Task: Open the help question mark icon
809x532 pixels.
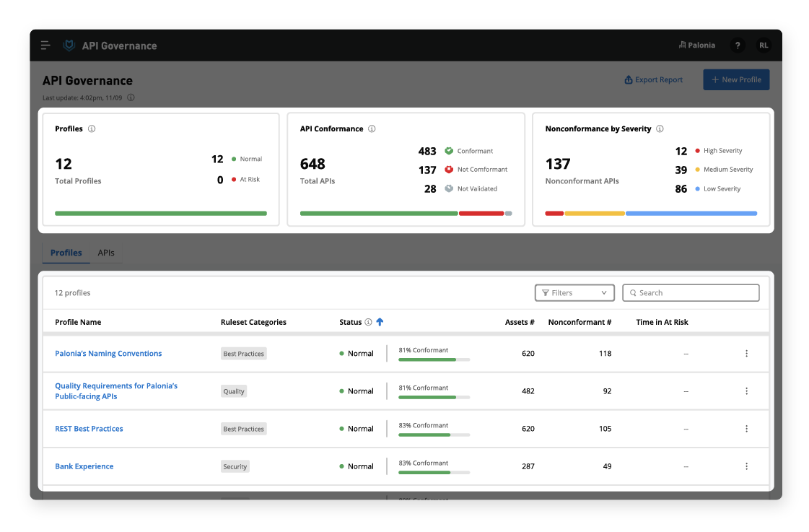Action: (x=738, y=45)
